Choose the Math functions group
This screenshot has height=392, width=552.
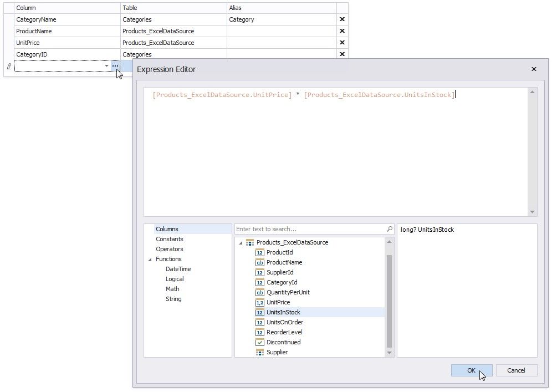[x=172, y=289]
